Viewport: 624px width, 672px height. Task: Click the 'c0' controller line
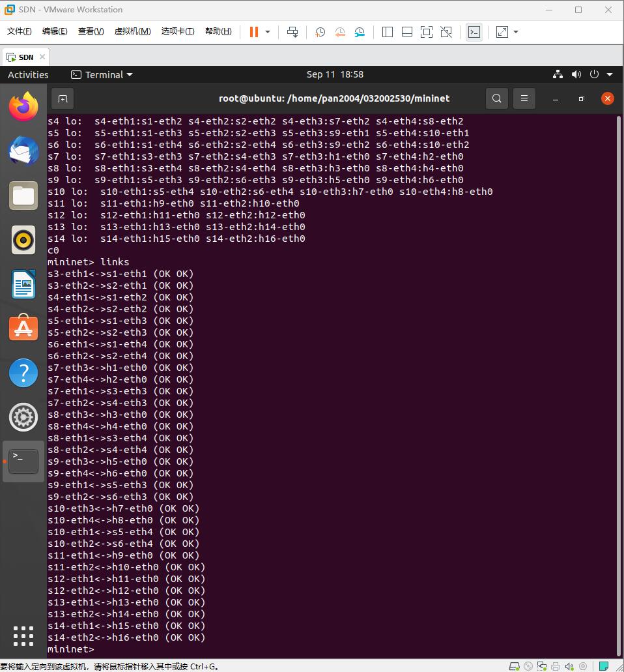pyautogui.click(x=53, y=250)
